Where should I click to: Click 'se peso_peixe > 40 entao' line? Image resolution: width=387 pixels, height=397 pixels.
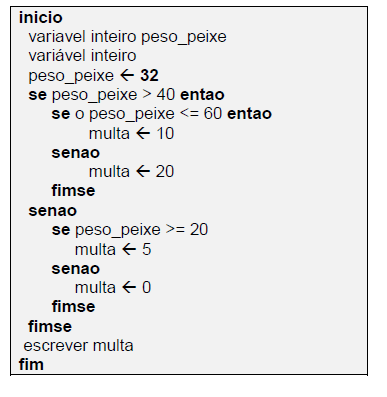pyautogui.click(x=126, y=95)
